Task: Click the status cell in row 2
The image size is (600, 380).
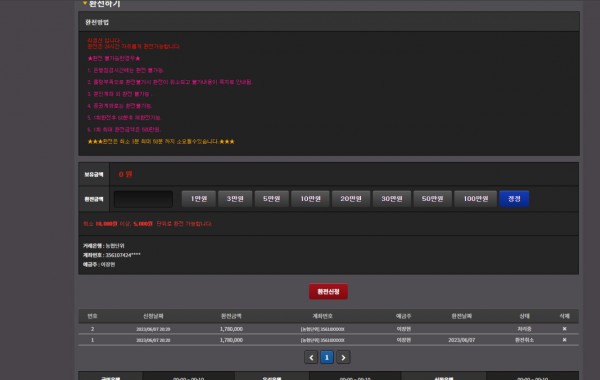Action: click(x=524, y=329)
